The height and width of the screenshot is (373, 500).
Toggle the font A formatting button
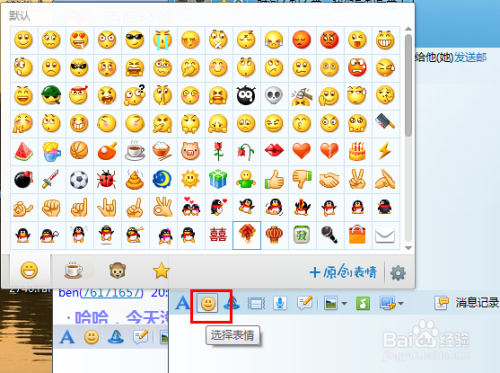tap(182, 303)
